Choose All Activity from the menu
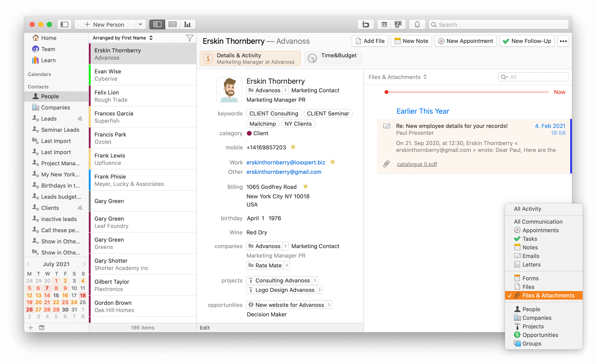 (x=544, y=209)
